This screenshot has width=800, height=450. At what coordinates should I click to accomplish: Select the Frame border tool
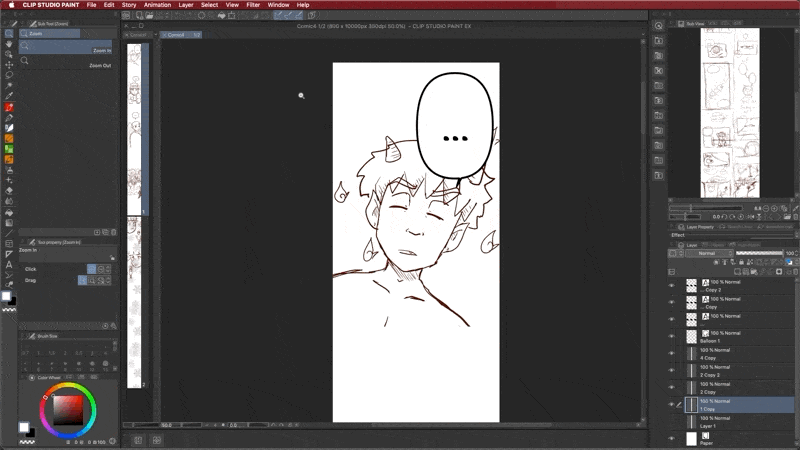coord(9,243)
